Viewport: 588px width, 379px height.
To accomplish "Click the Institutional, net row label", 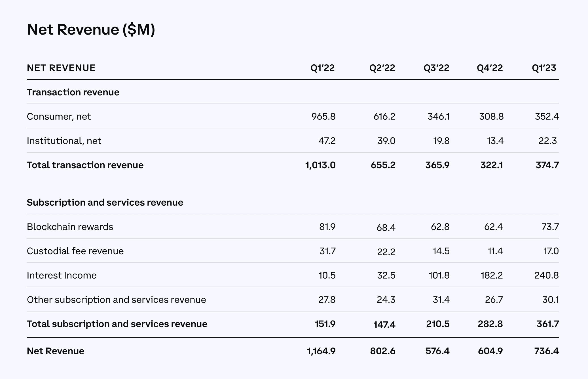I will 64,141.
